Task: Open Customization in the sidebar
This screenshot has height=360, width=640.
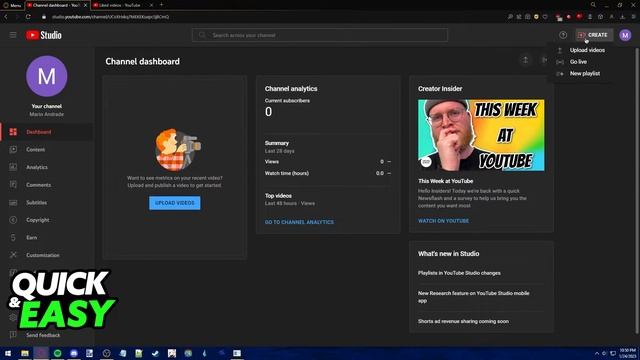Action: pos(47,255)
